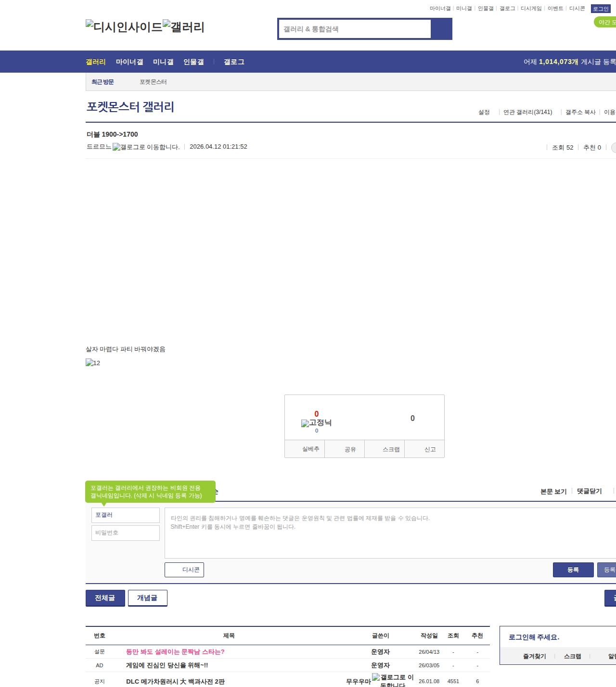Viewport: 616px width, 687px height.
Task: Click the 추천 column header
Action: point(477,636)
